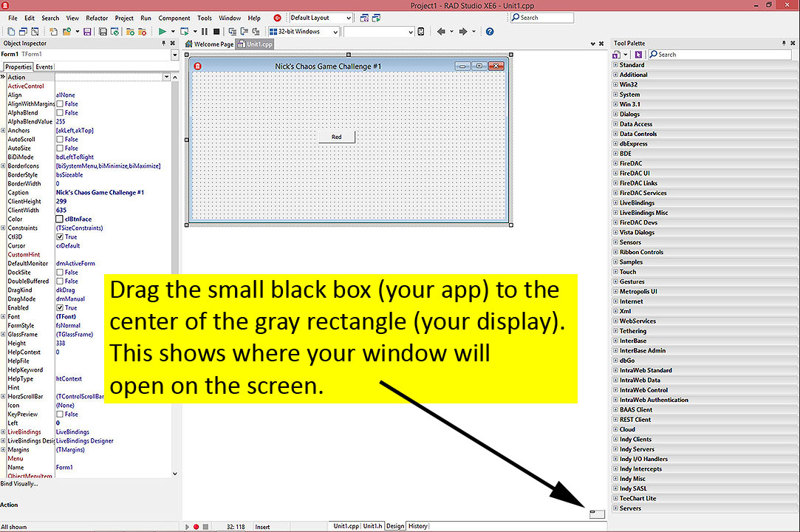
Task: Click the red circular icon beside Help menu
Action: (x=278, y=18)
